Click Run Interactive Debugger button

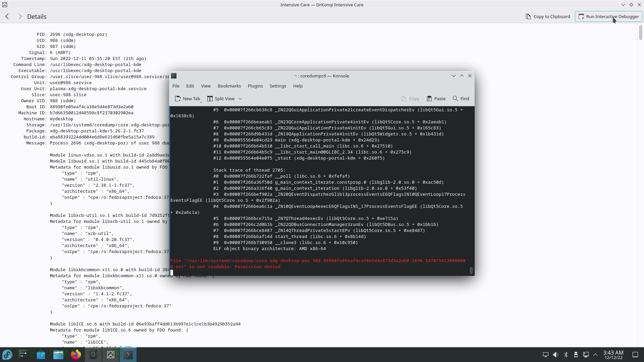608,16
